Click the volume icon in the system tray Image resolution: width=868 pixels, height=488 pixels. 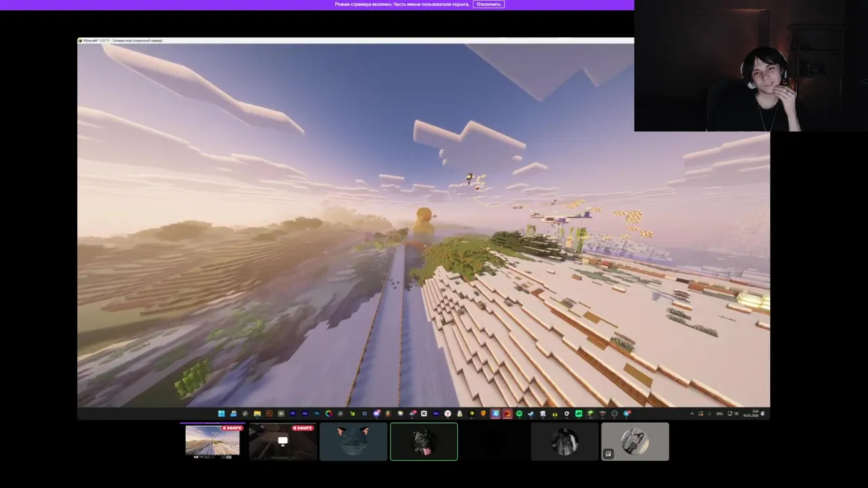[x=736, y=413]
